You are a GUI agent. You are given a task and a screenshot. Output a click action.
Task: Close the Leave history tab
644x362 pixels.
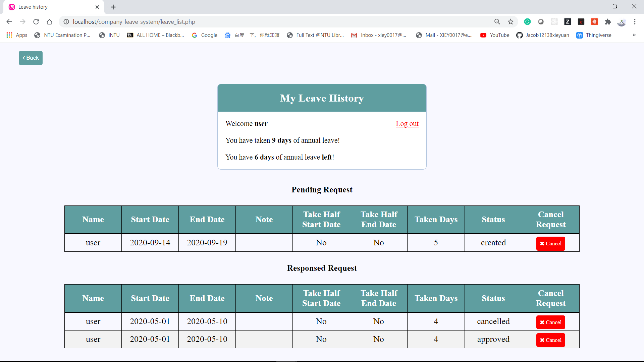point(97,7)
